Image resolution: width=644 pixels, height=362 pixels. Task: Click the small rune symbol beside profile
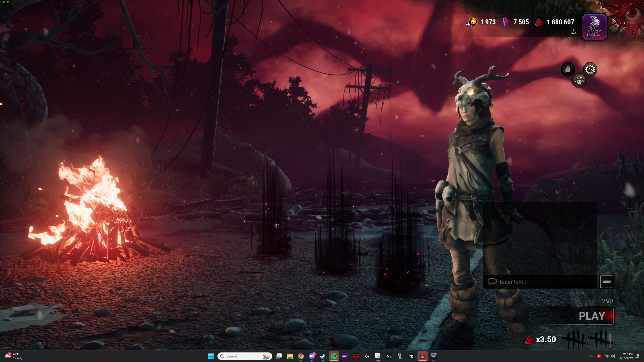click(574, 32)
